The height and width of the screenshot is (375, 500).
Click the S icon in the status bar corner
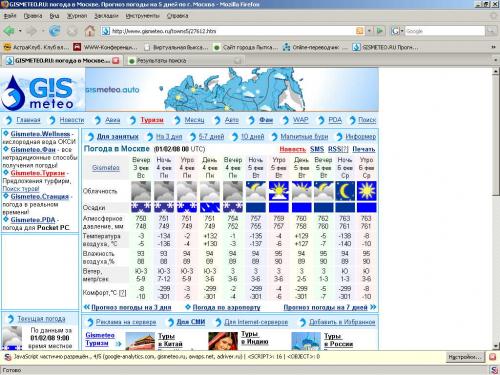[494, 370]
